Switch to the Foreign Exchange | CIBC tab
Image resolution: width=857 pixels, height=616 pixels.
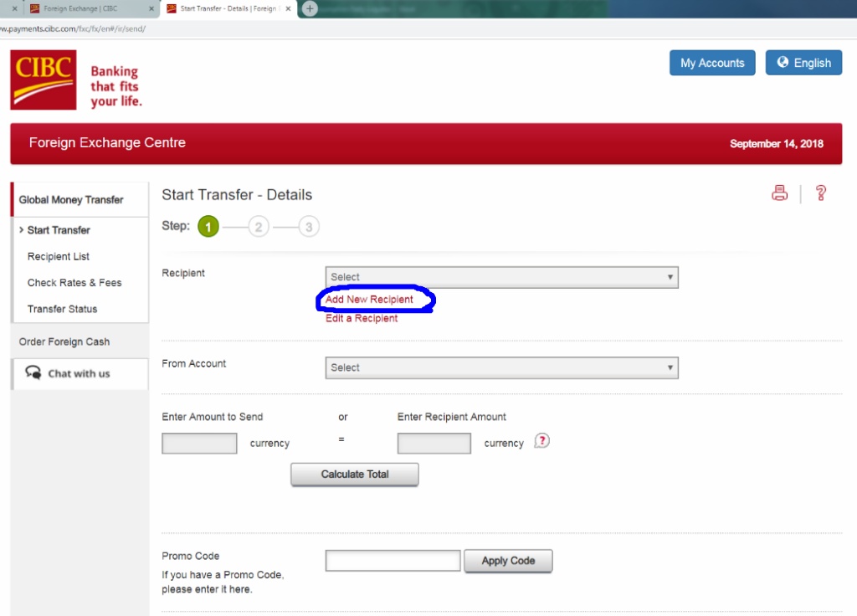(90, 8)
